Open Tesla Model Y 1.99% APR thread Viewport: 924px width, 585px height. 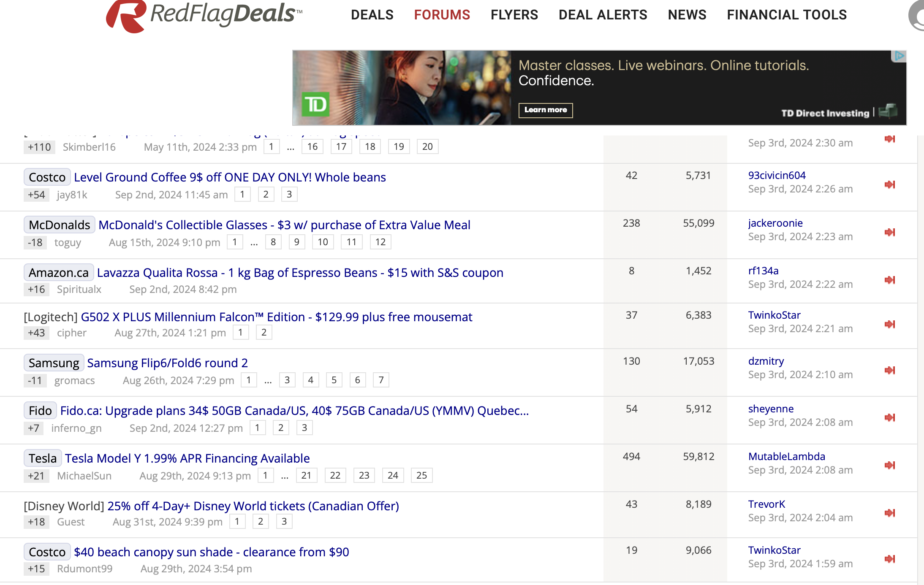(x=187, y=458)
